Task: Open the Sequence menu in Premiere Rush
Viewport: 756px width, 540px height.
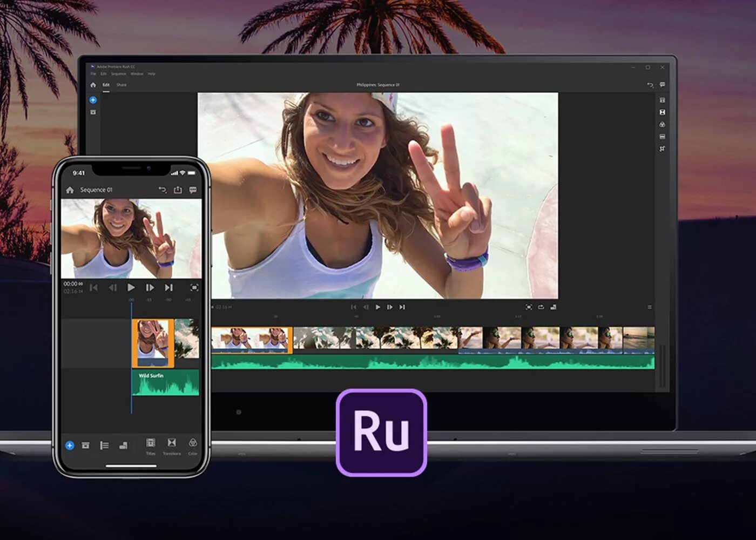Action: (x=118, y=74)
